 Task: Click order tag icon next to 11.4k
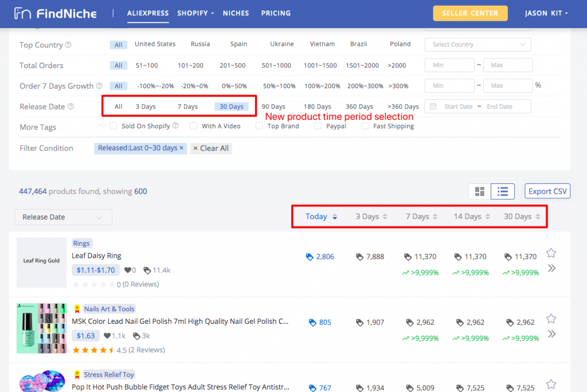point(147,271)
